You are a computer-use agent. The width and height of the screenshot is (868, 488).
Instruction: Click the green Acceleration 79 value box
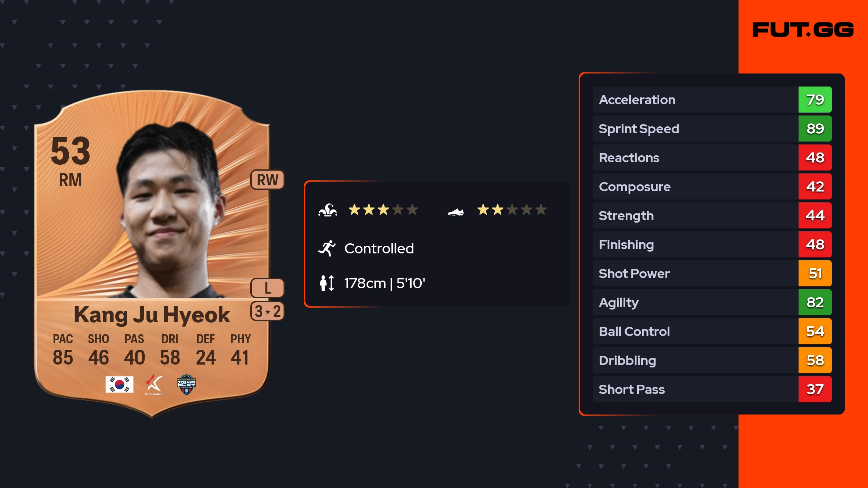[815, 100]
